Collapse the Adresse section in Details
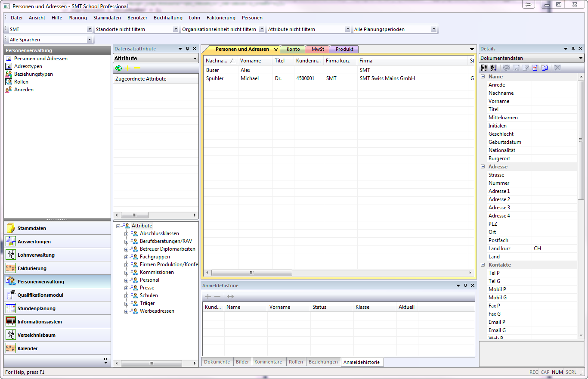This screenshot has height=379, width=588. pyautogui.click(x=483, y=167)
